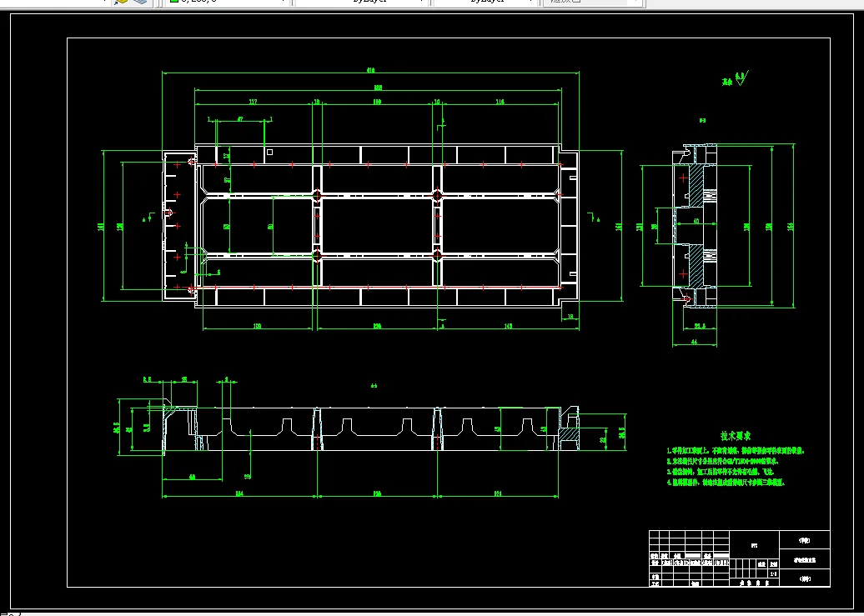Select the 44 dimension under the side section
The image size is (864, 616).
tap(694, 342)
